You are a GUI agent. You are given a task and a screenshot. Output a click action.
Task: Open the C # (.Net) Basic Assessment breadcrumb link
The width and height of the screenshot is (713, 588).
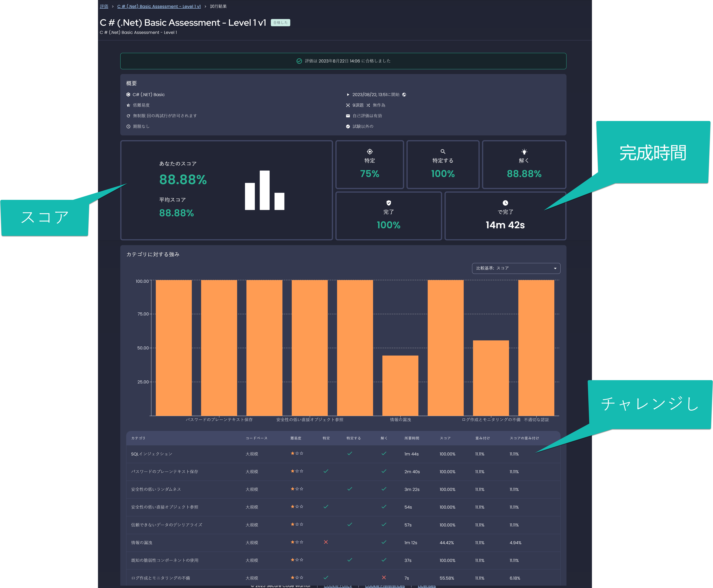(x=159, y=6)
